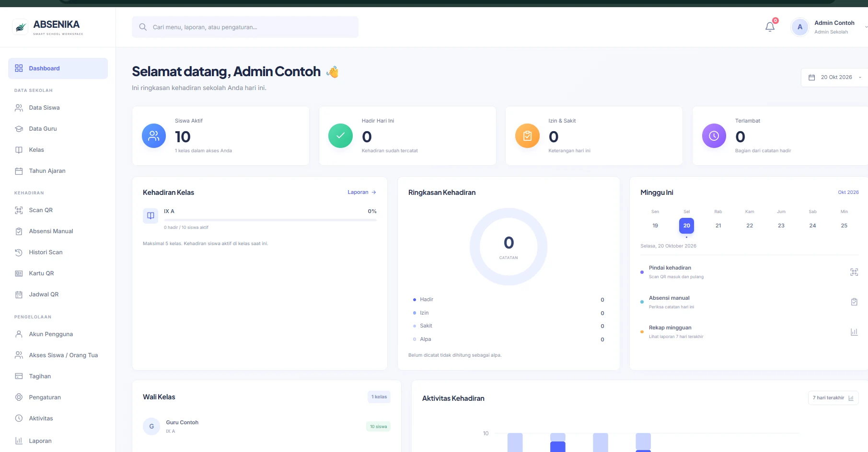
Task: Click the IX A attendance progress bar
Action: pos(270,220)
